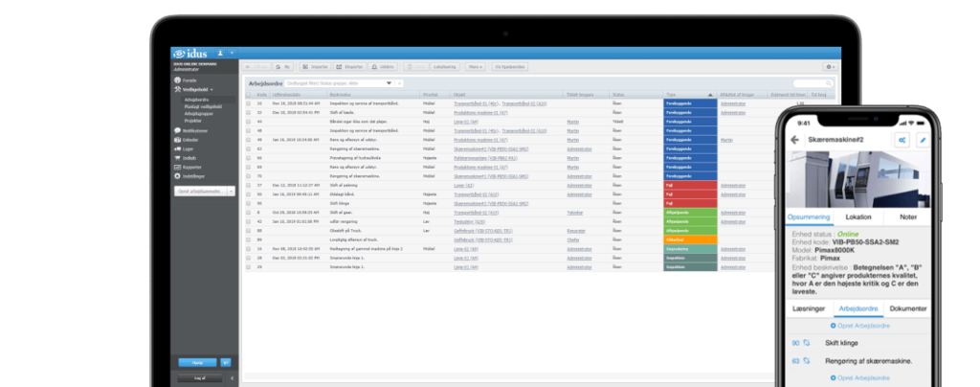Expand the Status gruppe filter dropdown
The image size is (980, 387).
[x=389, y=83]
